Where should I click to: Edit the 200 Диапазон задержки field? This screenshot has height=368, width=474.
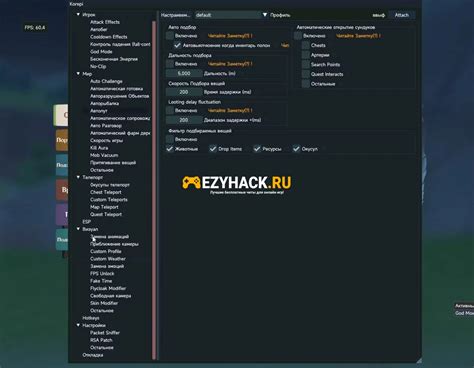coord(184,120)
